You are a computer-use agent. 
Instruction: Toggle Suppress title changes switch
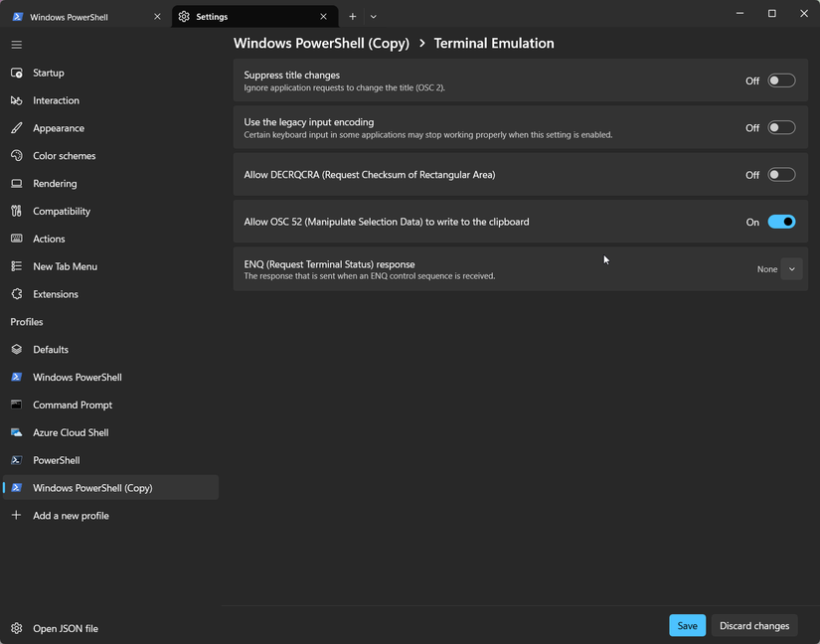(x=781, y=80)
